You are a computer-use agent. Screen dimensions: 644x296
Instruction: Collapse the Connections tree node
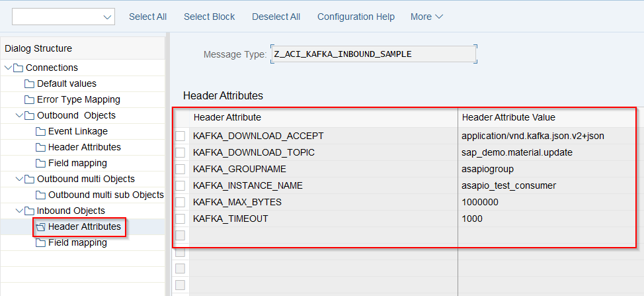coord(8,68)
